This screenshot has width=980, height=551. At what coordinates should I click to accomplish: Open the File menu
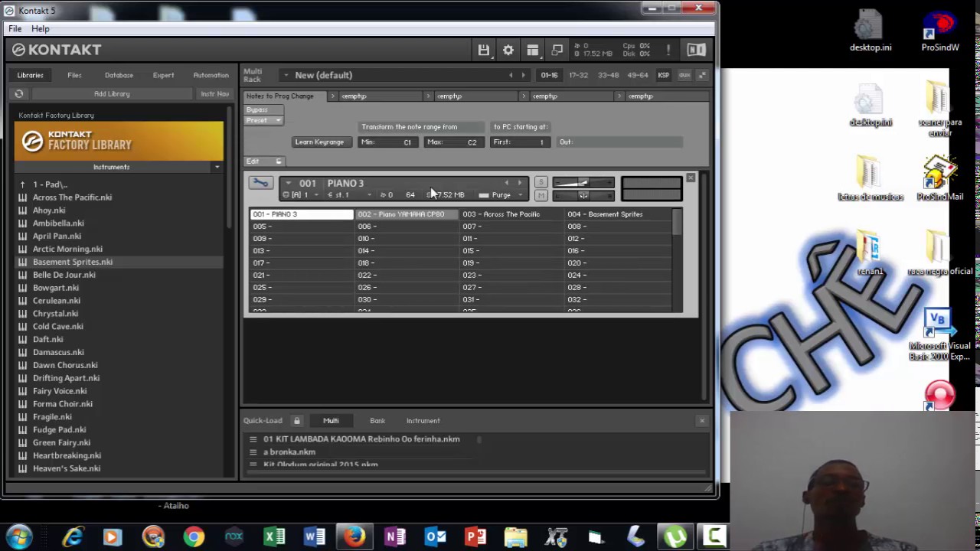[x=15, y=29]
